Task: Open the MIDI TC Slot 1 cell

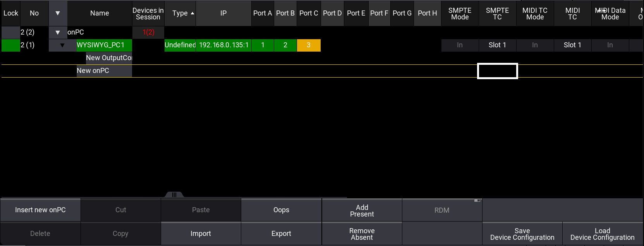Action: click(572, 45)
